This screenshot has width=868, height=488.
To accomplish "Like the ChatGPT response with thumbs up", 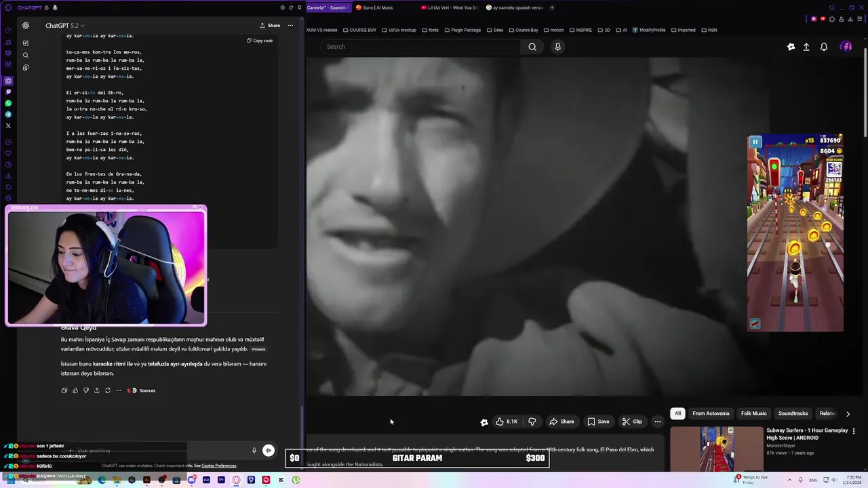I will pyautogui.click(x=75, y=390).
